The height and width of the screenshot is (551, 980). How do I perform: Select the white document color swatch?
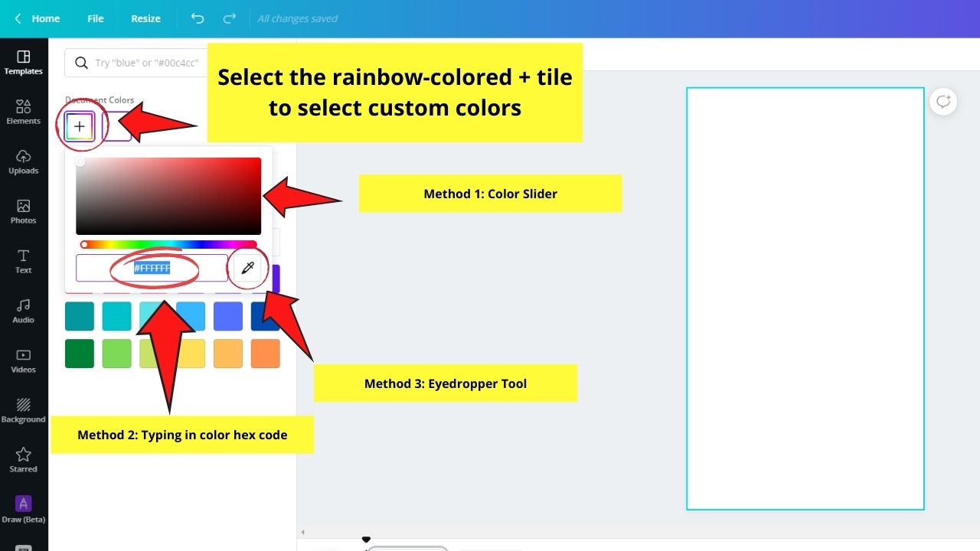[116, 127]
